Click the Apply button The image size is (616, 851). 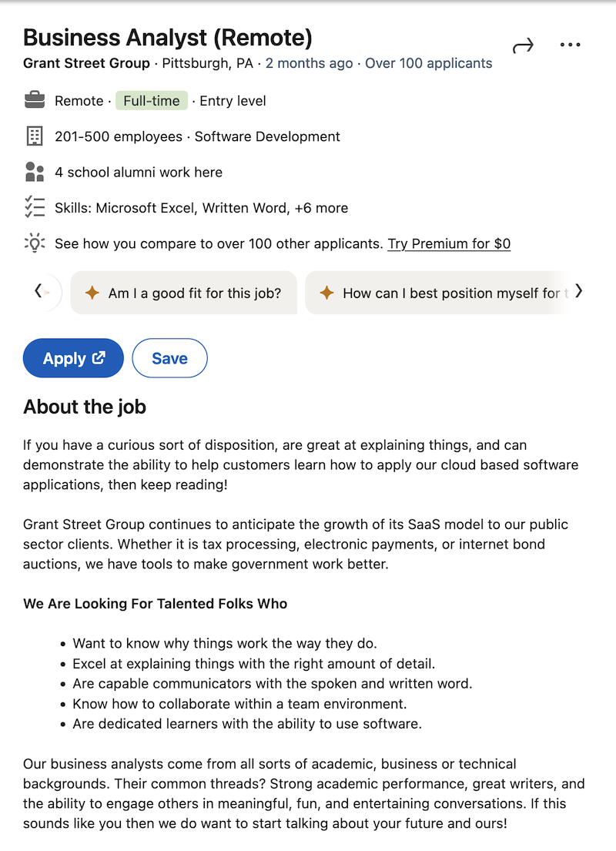coord(73,357)
